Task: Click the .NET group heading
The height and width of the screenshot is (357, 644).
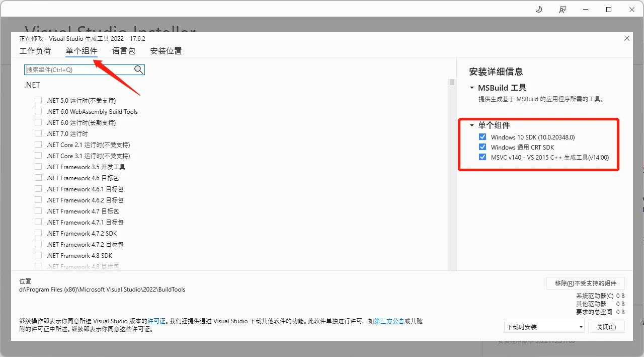Action: pos(32,85)
